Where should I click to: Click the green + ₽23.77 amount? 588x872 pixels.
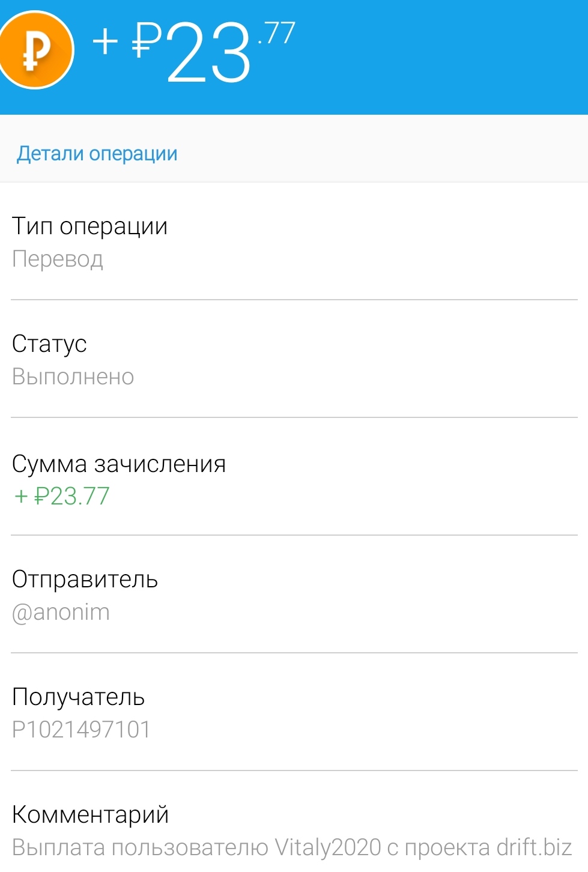point(62,496)
